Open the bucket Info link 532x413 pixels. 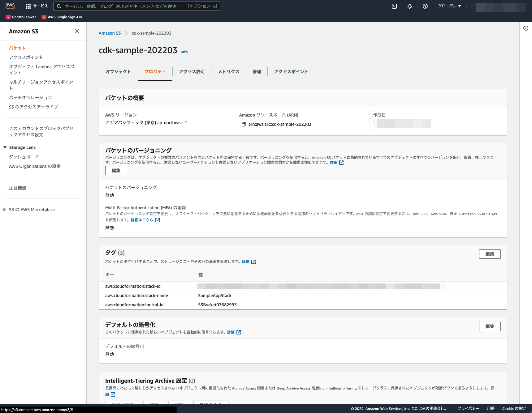pos(184,52)
